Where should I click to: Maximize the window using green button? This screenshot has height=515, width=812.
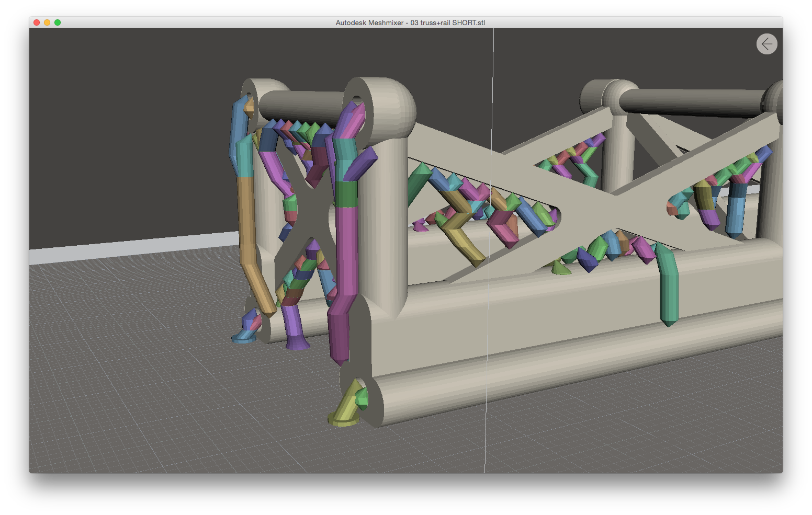(58, 22)
